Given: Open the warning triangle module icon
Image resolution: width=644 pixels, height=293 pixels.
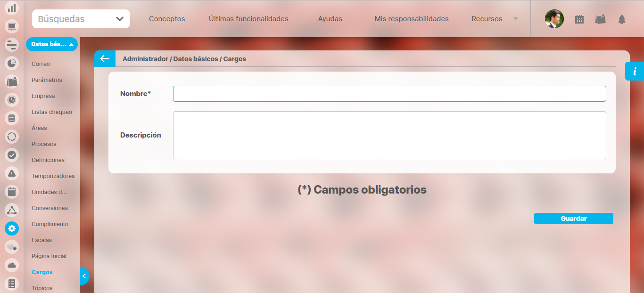Looking at the screenshot, I should pos(12,173).
